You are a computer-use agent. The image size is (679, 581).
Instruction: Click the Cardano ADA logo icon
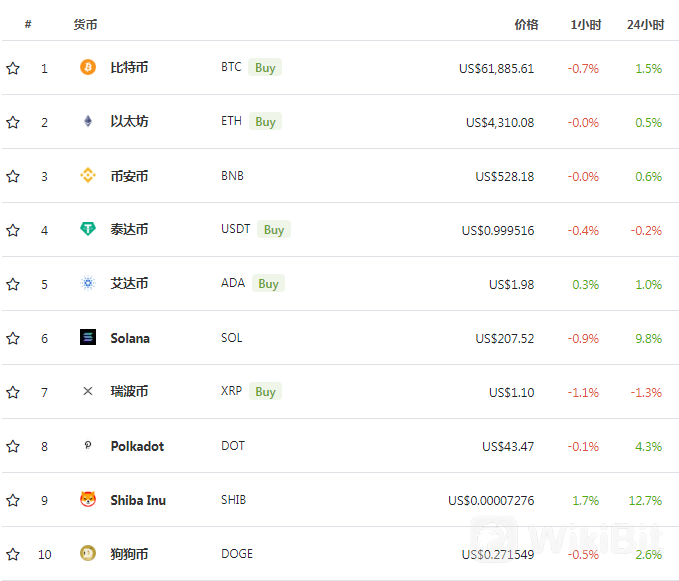coord(88,283)
